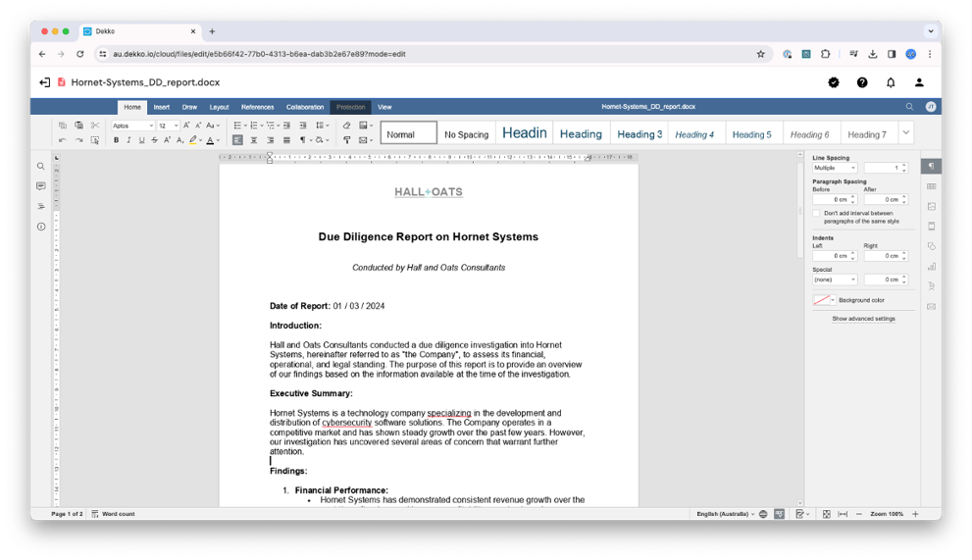Undo the last action
This screenshot has height=560, width=972.
point(63,140)
